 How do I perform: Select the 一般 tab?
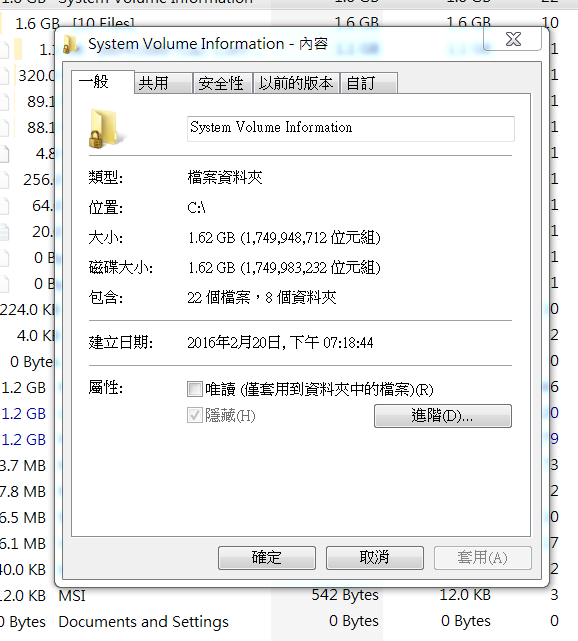click(x=103, y=82)
